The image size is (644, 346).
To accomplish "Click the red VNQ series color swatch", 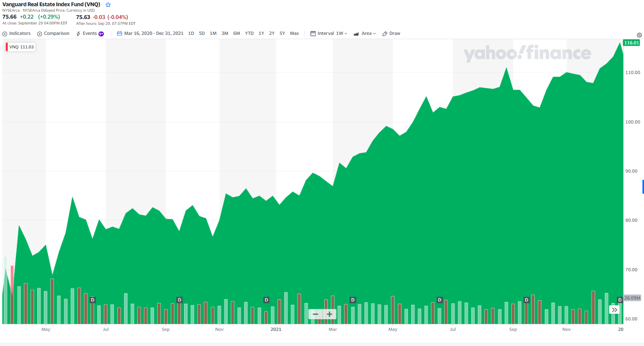I will (7, 47).
